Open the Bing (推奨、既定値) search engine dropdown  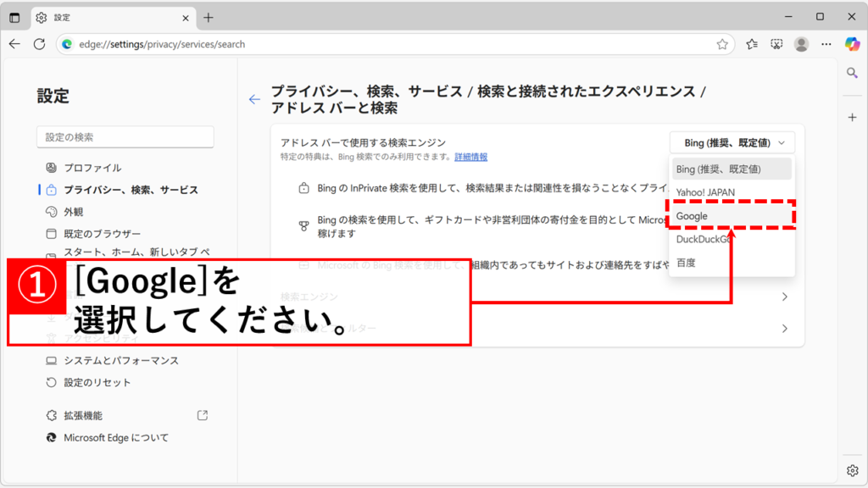(x=732, y=142)
